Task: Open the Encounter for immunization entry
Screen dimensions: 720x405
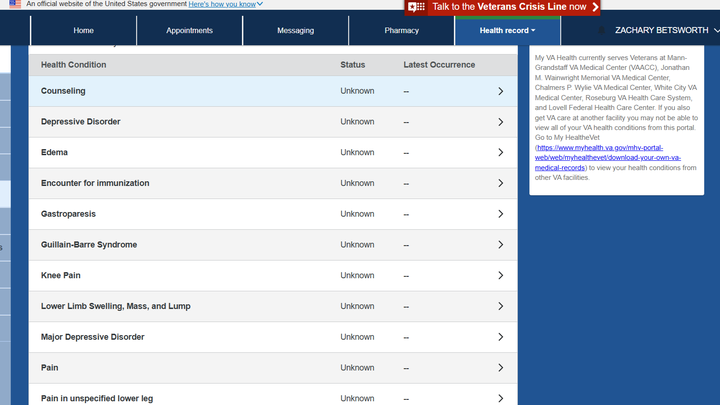Action: pyautogui.click(x=95, y=183)
